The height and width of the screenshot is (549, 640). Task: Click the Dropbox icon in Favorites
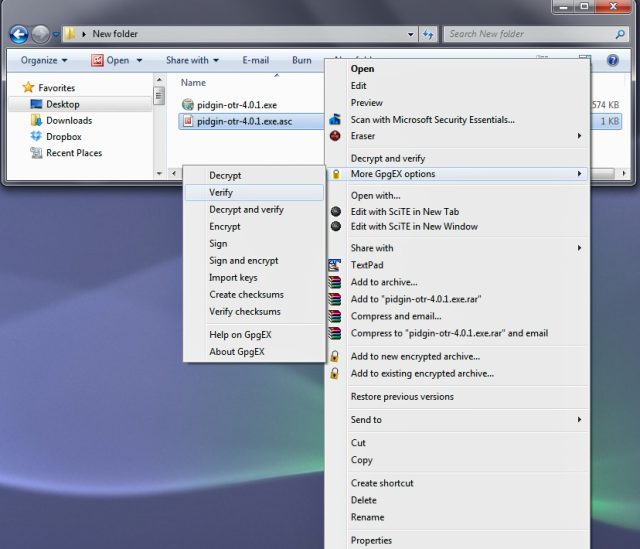tap(36, 136)
